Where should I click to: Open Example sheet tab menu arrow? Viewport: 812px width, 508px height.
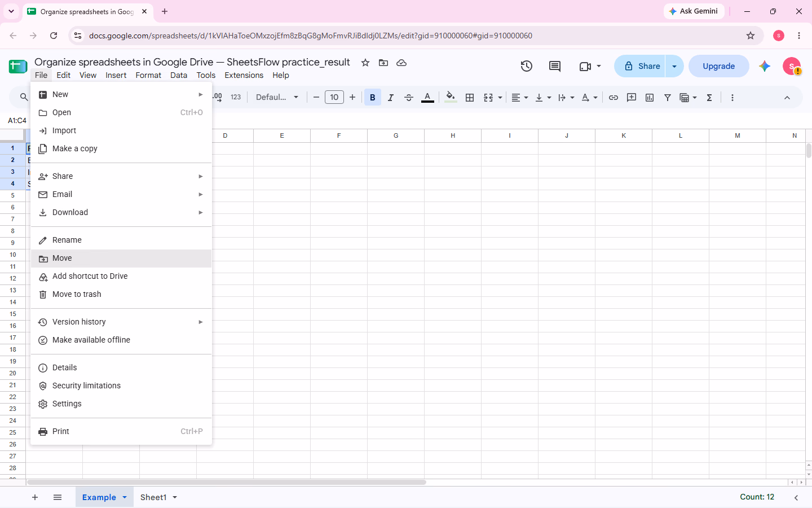125,497
